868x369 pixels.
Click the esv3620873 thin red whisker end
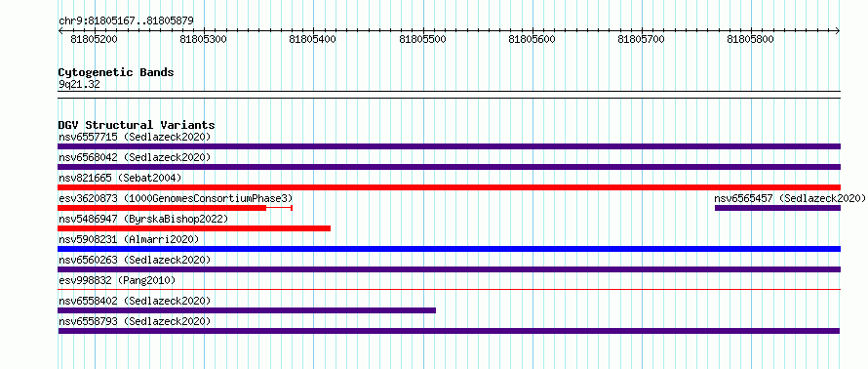point(292,208)
